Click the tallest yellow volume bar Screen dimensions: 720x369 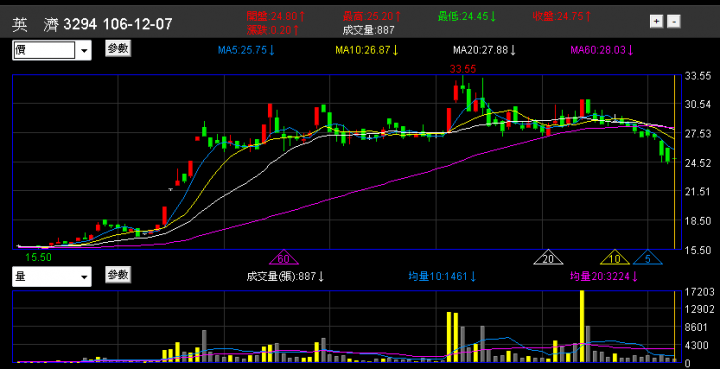pyautogui.click(x=582, y=326)
